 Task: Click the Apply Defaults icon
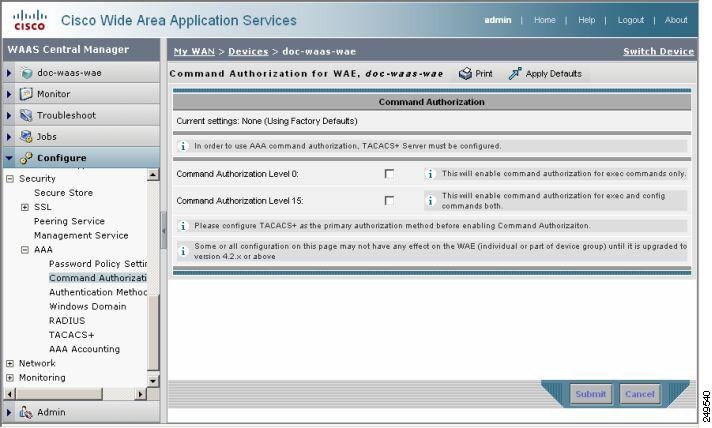[515, 74]
